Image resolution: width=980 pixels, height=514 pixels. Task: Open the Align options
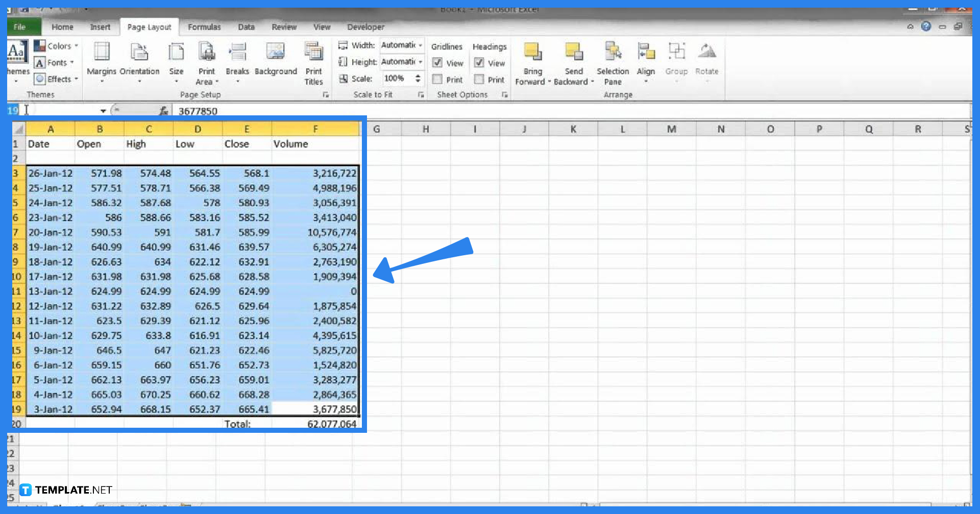pos(646,61)
